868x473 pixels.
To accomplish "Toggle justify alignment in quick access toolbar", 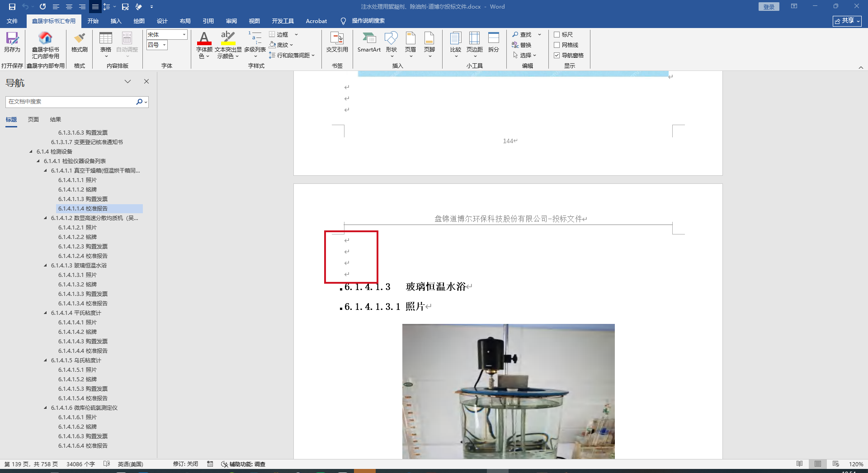I will point(95,7).
